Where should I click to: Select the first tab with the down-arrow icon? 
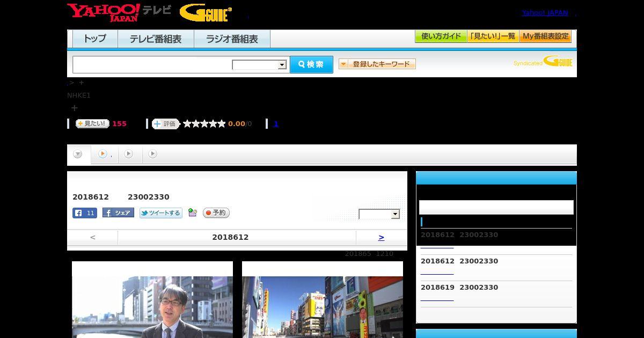coord(78,155)
